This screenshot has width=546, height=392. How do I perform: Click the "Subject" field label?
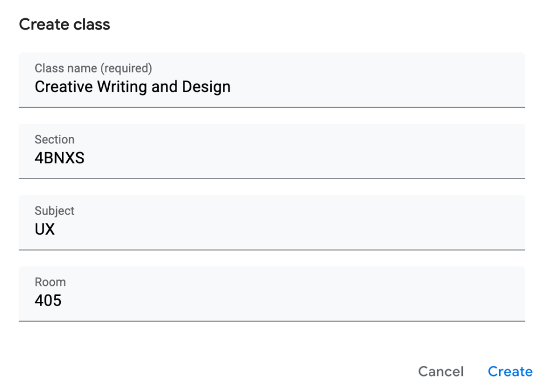(x=54, y=211)
